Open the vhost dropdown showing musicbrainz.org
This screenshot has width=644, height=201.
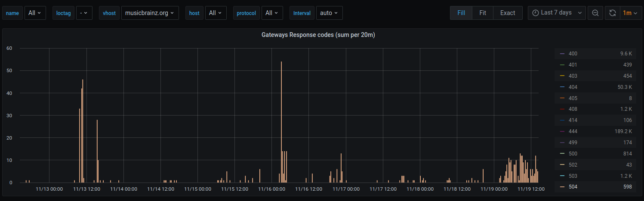150,13
